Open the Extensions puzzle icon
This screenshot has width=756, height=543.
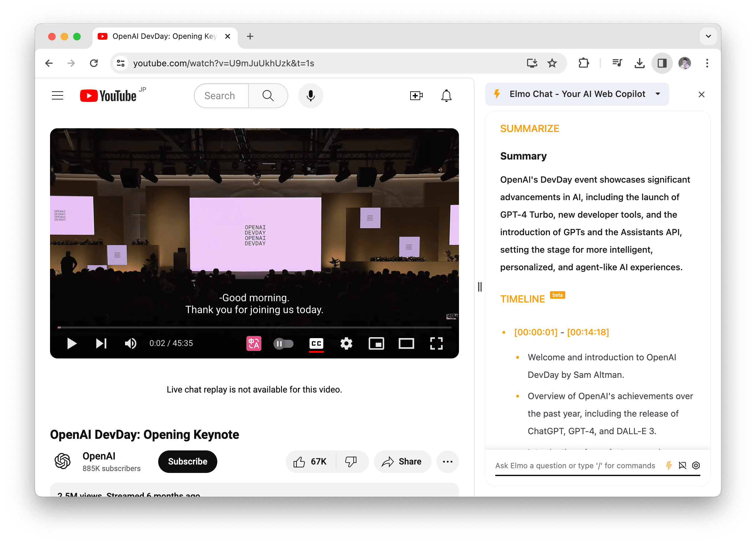(583, 63)
